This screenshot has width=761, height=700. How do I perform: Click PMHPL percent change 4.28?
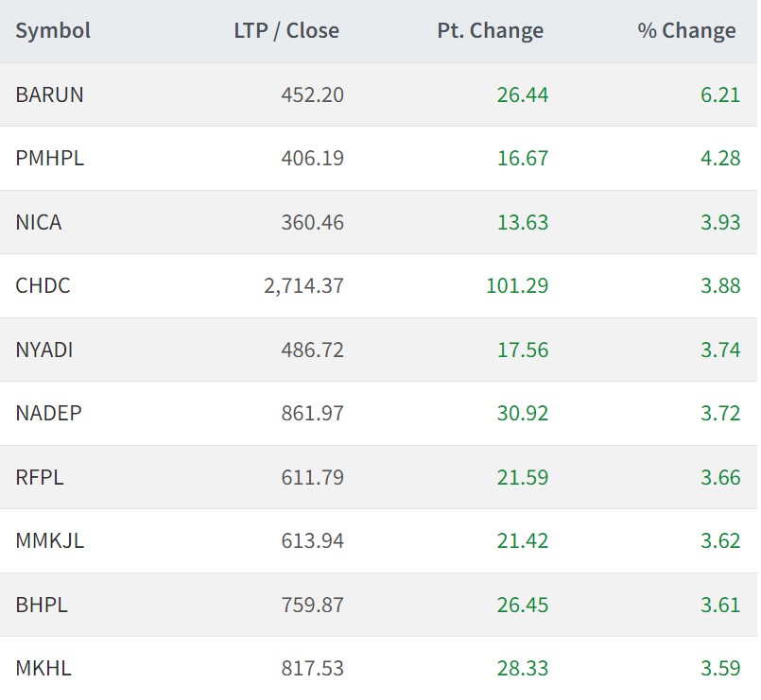(x=720, y=158)
